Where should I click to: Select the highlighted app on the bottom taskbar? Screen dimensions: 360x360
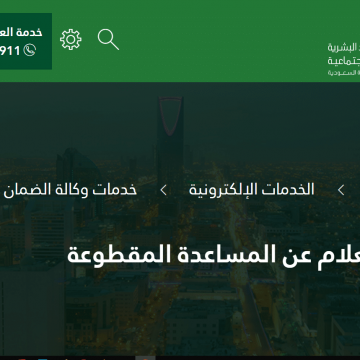[x=146, y=358]
